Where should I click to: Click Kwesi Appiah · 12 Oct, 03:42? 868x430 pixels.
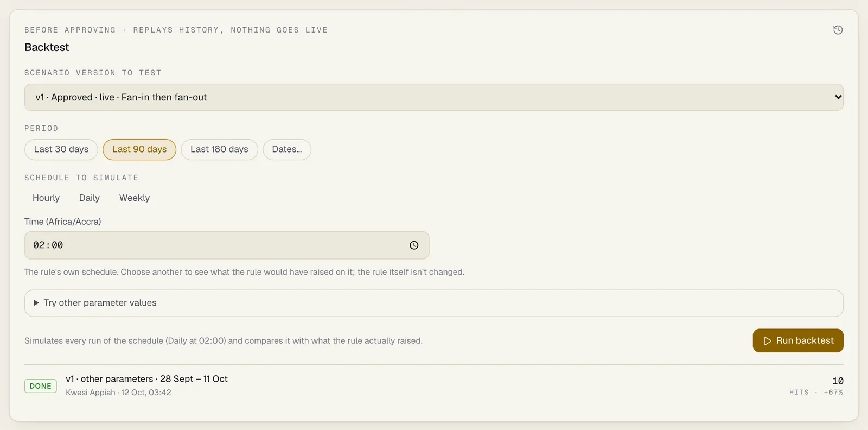click(x=118, y=393)
